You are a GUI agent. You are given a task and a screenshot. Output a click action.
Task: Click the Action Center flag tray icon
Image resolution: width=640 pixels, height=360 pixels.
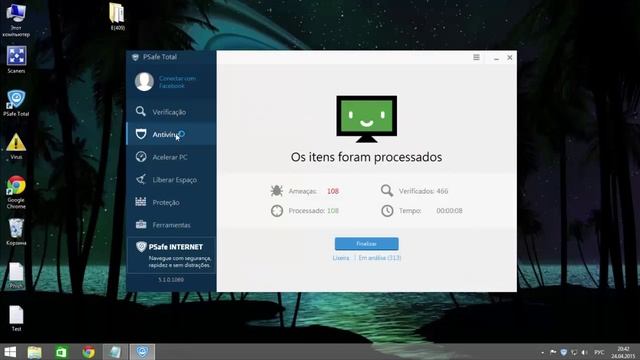[x=553, y=352]
